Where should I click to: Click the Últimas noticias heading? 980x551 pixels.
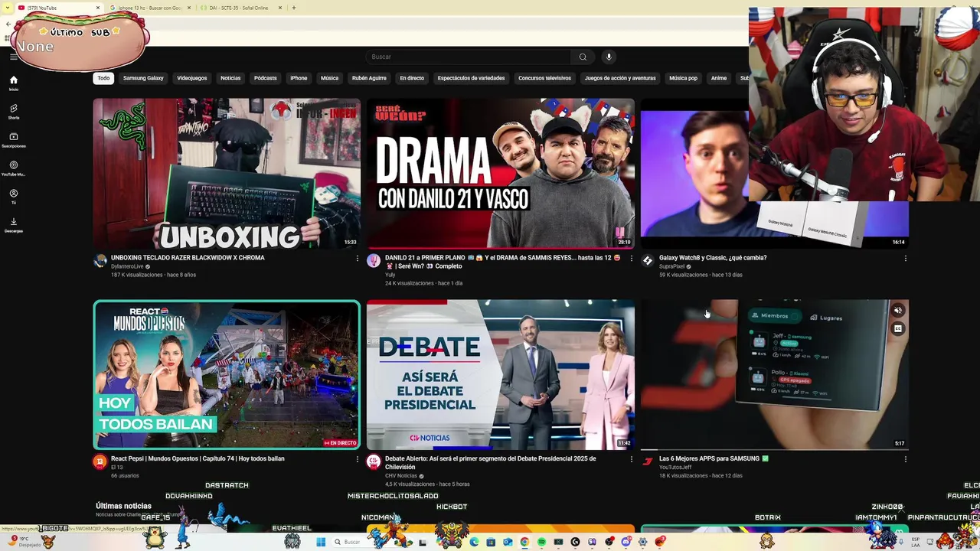tap(123, 506)
